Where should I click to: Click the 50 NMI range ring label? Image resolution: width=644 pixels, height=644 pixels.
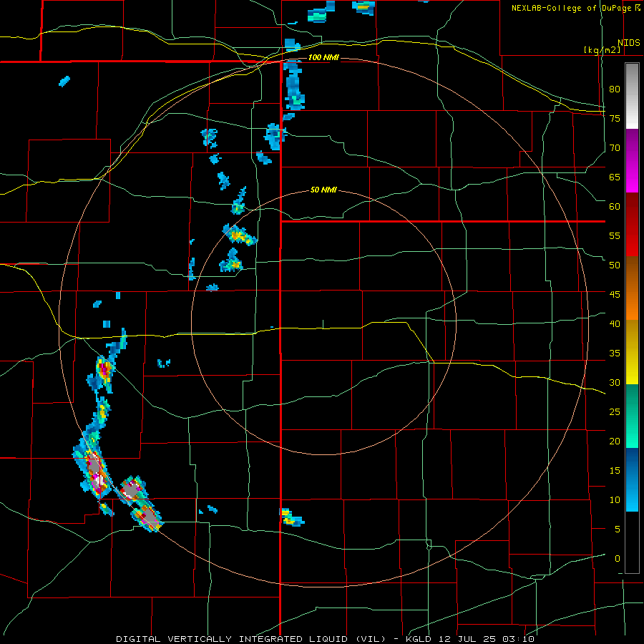323,190
